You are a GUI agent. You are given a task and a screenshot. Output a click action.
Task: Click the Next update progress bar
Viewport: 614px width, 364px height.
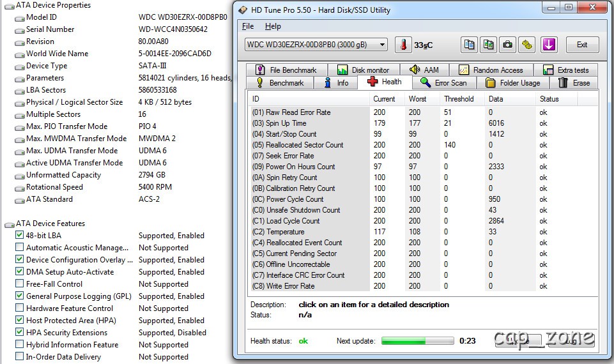pyautogui.click(x=417, y=341)
